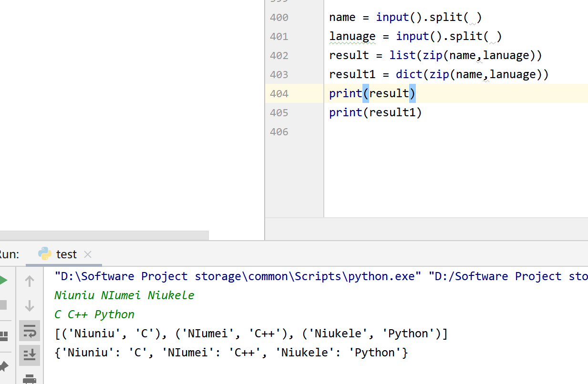
Task: Click line number 402 in the gutter
Action: (x=279, y=56)
